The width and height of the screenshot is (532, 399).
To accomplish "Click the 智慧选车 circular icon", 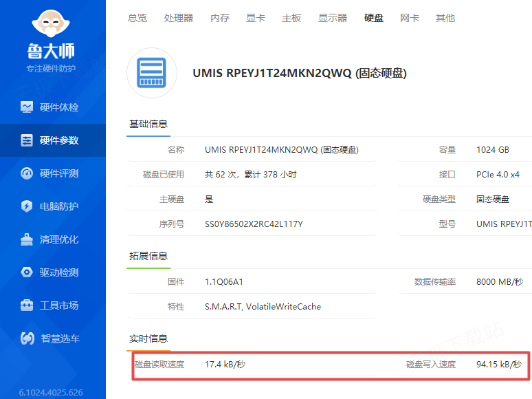I will 27,338.
